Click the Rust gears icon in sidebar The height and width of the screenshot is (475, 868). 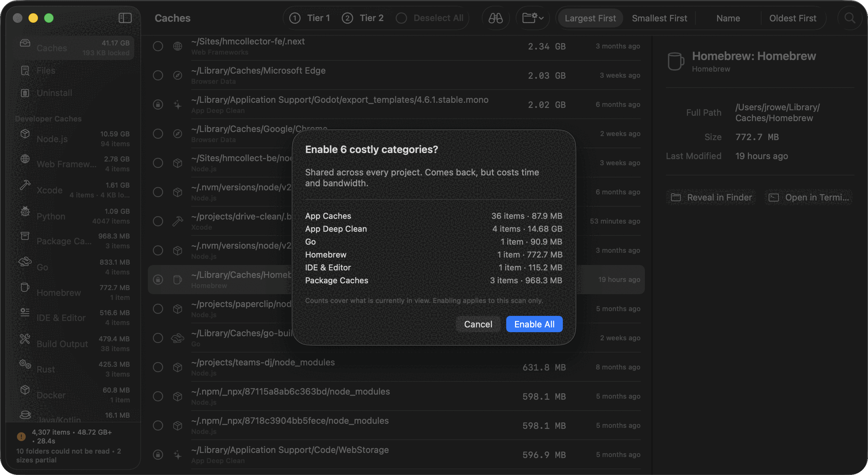[25, 364]
